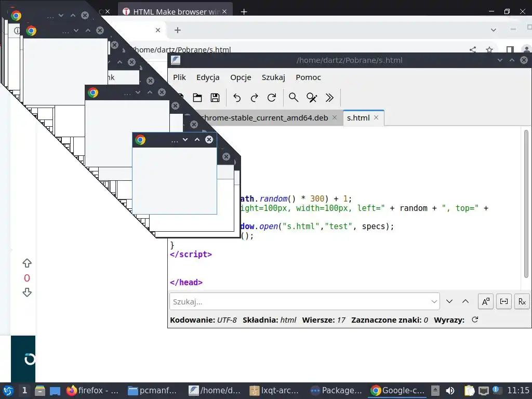
Task: Find previous match with up chevron
Action: point(465,301)
